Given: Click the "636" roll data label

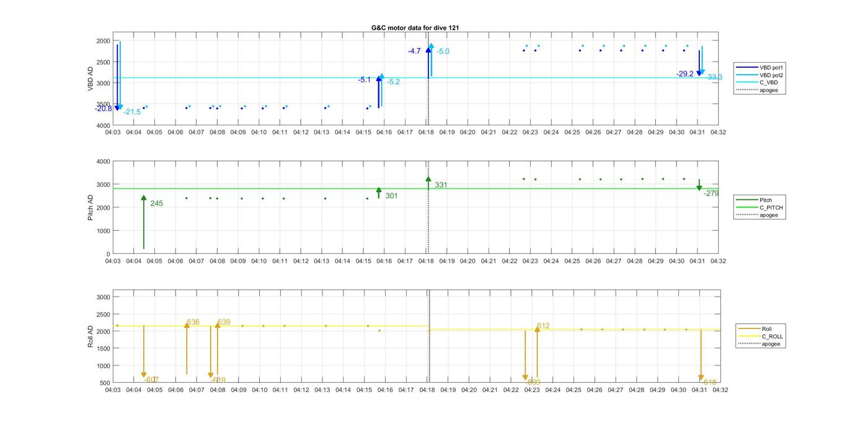Looking at the screenshot, I should [x=193, y=322].
